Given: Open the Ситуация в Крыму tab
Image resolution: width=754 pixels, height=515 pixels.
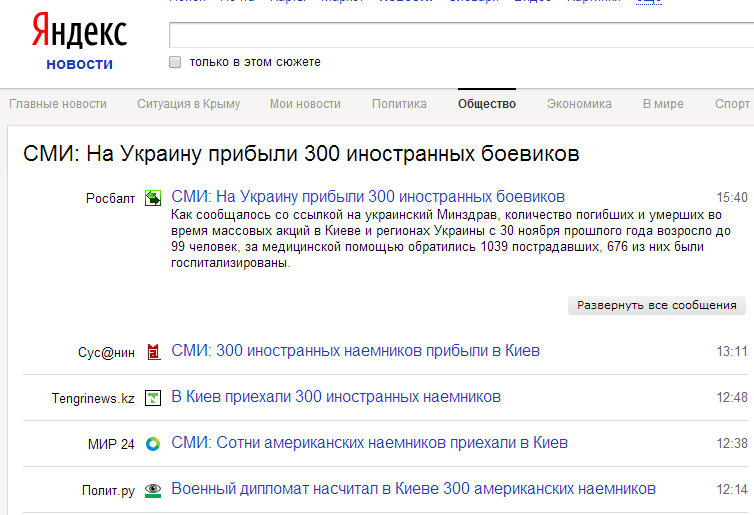Looking at the screenshot, I should 188,104.
